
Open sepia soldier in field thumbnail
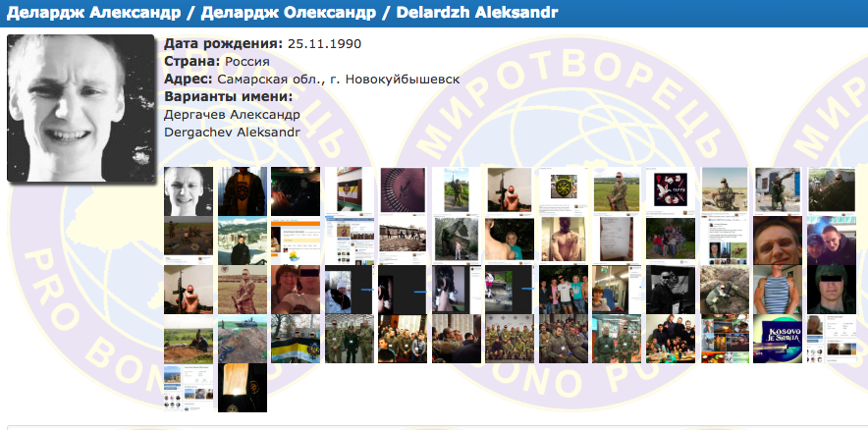tap(243, 290)
